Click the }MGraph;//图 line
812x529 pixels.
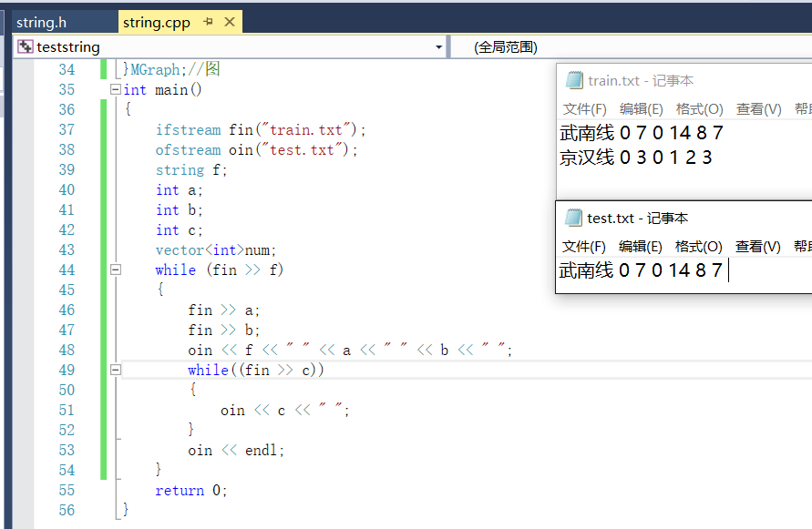click(x=171, y=69)
